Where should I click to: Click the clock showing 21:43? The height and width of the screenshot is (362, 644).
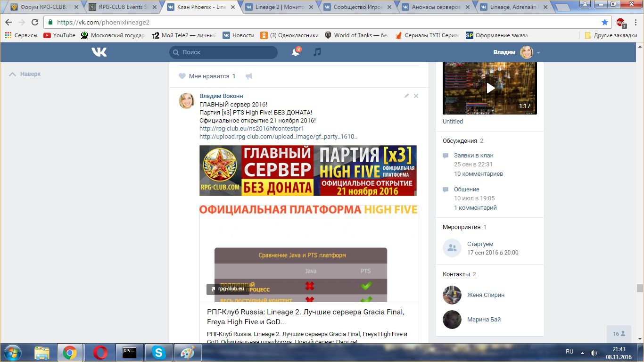coord(619,349)
